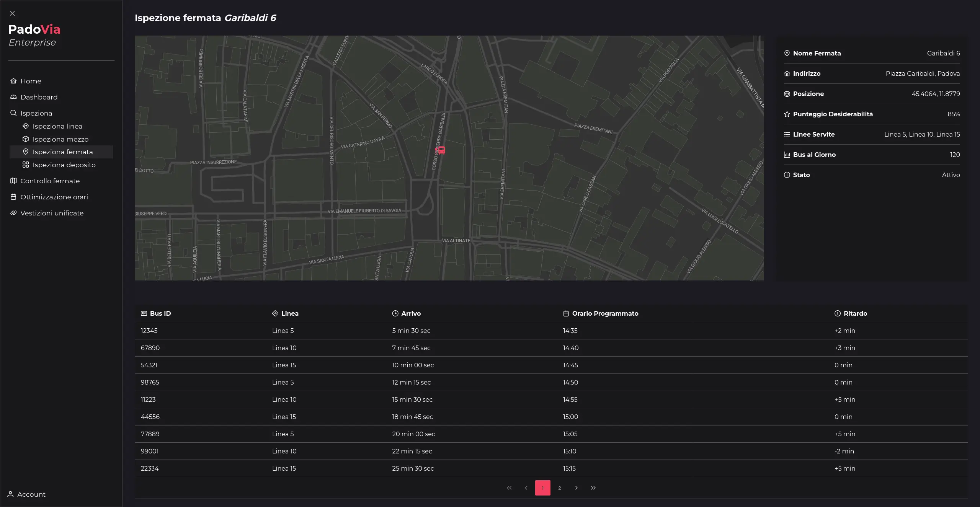Click Bus ID cell 22334
The width and height of the screenshot is (980, 507).
pyautogui.click(x=150, y=468)
